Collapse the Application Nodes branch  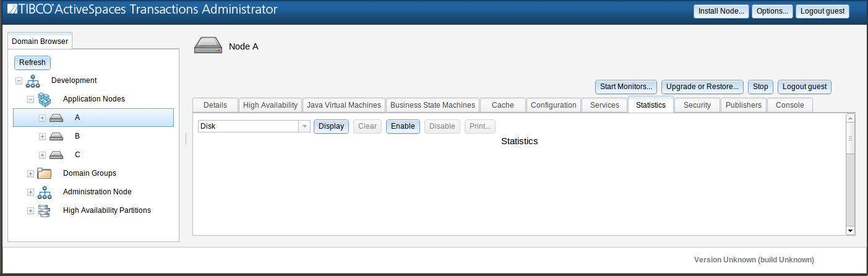click(30, 99)
